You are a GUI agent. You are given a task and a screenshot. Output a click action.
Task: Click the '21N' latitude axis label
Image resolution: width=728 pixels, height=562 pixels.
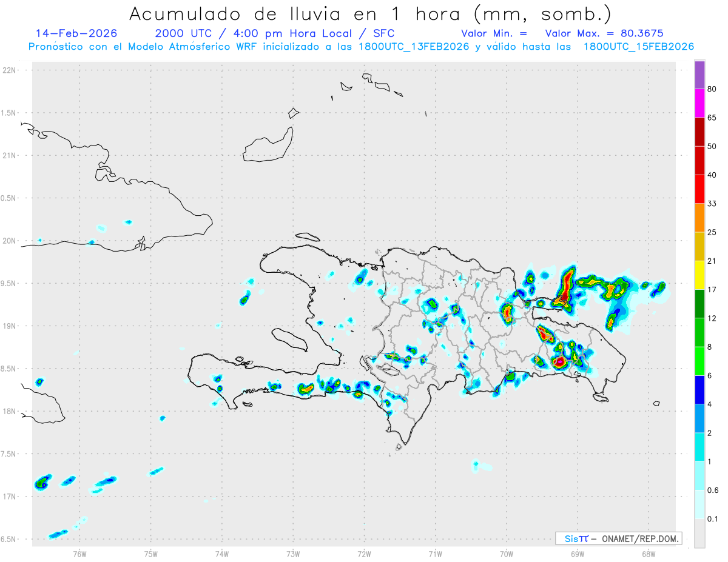tap(8, 155)
